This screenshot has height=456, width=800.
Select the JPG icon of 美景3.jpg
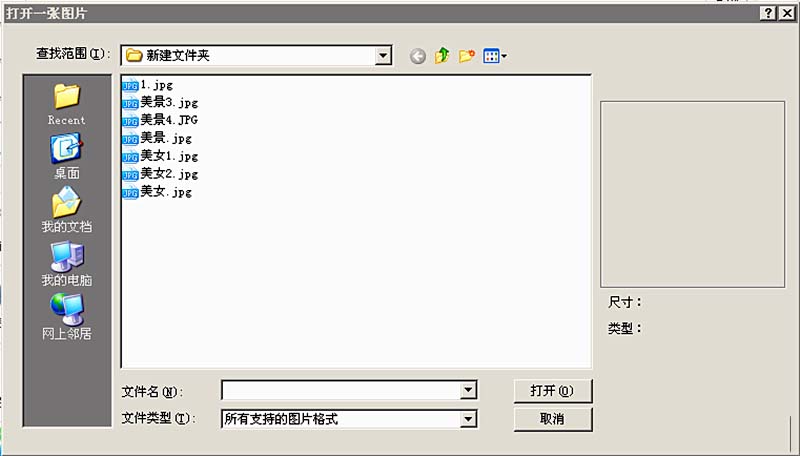(x=131, y=103)
